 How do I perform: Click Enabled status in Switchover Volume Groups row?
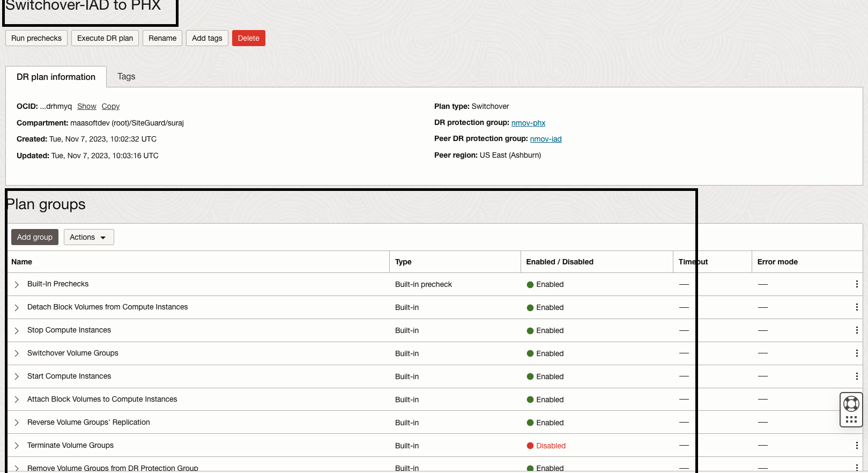550,354
